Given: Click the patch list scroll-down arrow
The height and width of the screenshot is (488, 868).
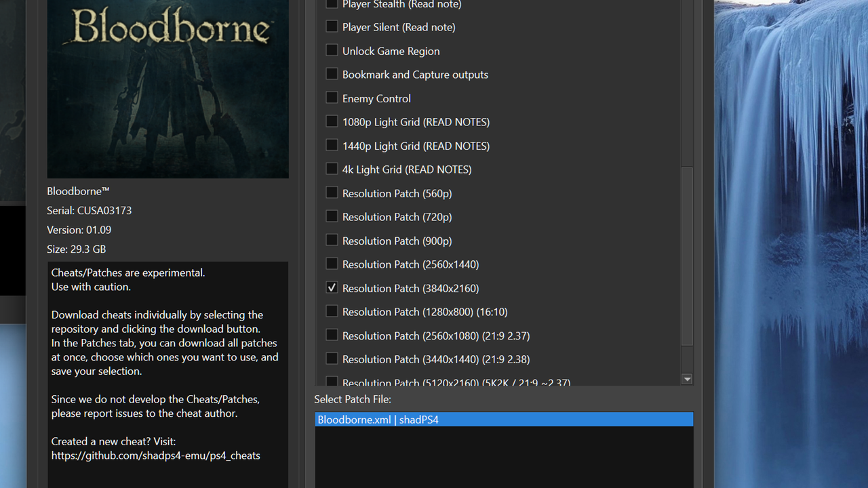Looking at the screenshot, I should pos(687,380).
